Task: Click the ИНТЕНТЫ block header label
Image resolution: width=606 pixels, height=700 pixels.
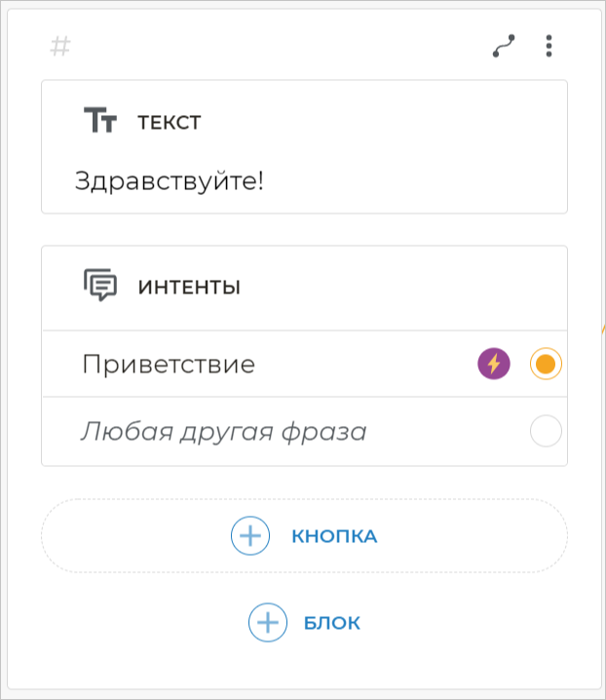Action: [x=189, y=287]
